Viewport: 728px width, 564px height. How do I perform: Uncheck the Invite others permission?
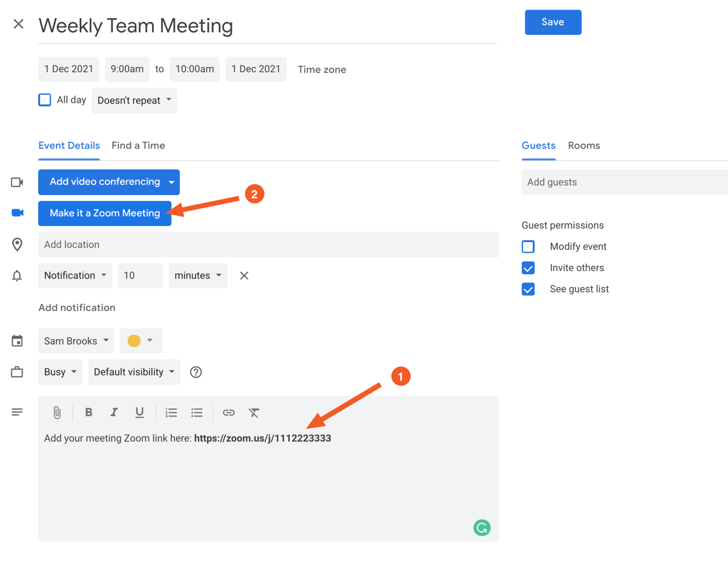[528, 268]
